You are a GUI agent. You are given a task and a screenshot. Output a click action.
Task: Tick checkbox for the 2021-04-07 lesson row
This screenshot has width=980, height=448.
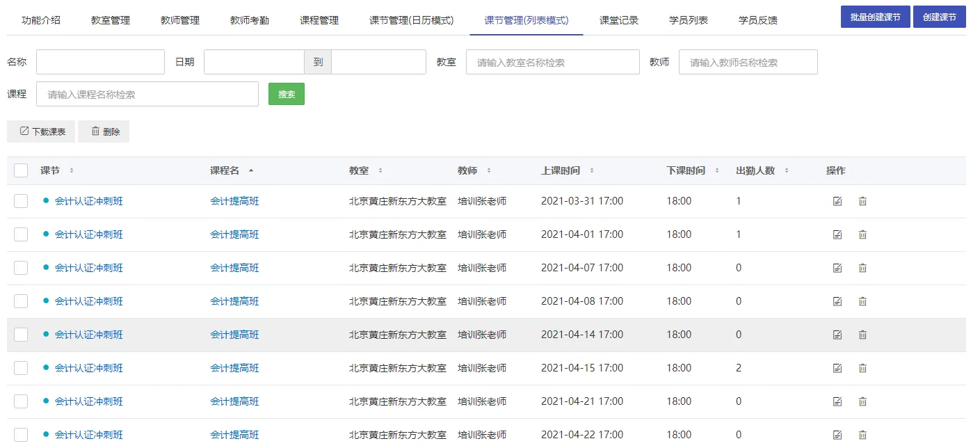[x=21, y=268]
